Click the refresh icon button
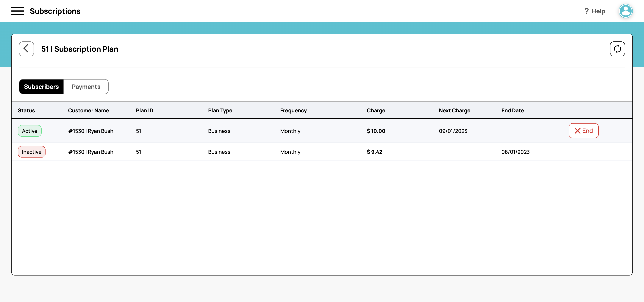This screenshot has height=302, width=644. click(x=617, y=49)
